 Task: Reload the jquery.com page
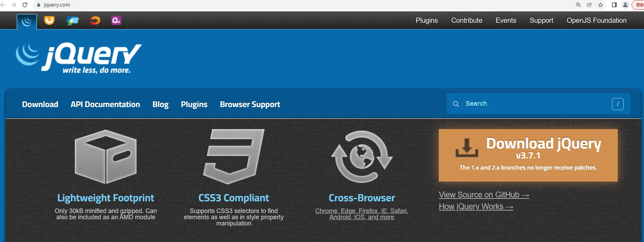tap(25, 5)
